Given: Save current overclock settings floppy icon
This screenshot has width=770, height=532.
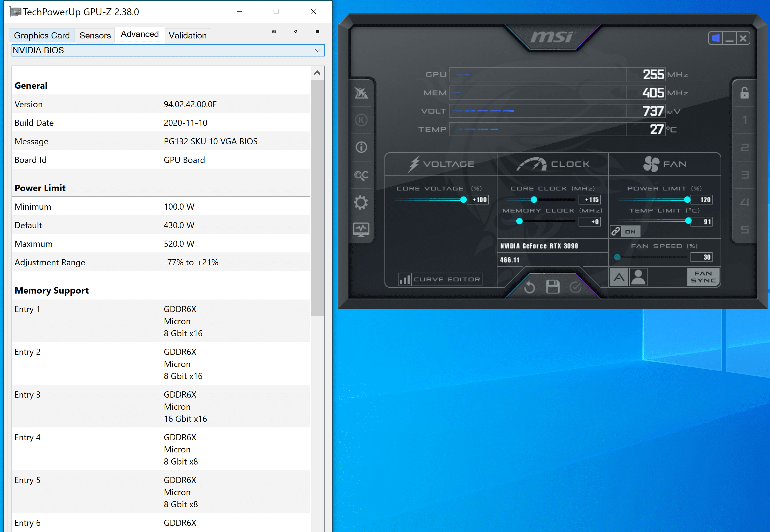Looking at the screenshot, I should coord(553,287).
